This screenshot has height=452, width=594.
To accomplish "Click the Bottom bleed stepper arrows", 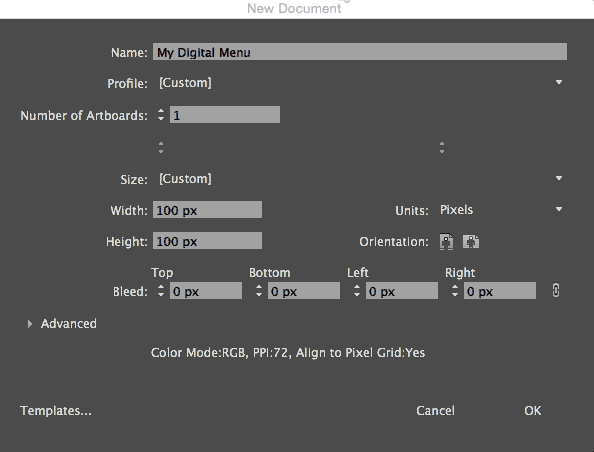I will tap(259, 291).
